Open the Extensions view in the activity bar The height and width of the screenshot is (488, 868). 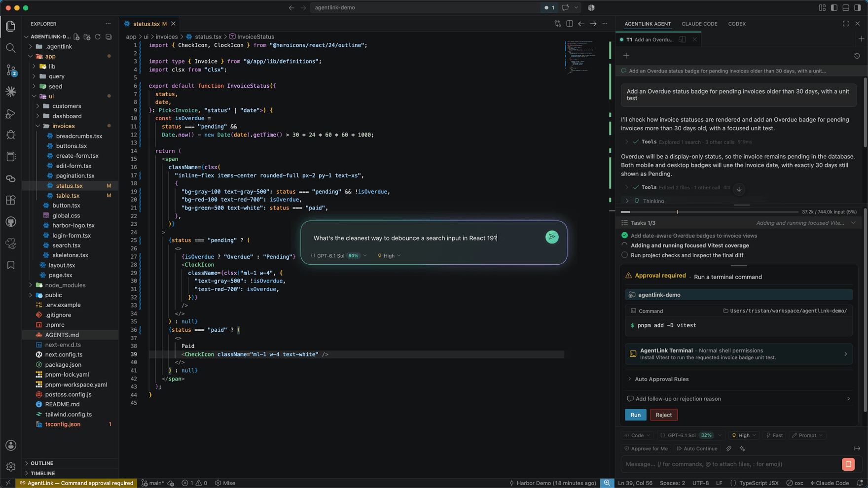[11, 200]
